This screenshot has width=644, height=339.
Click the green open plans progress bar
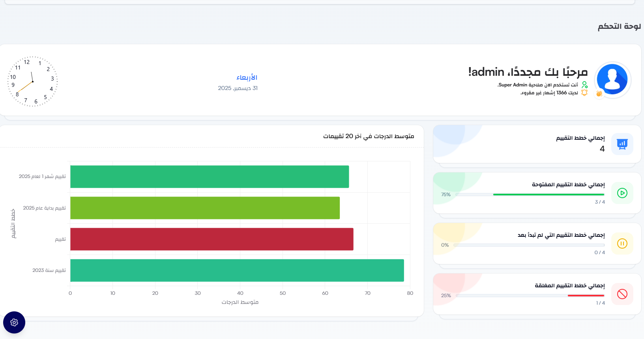[549, 195]
